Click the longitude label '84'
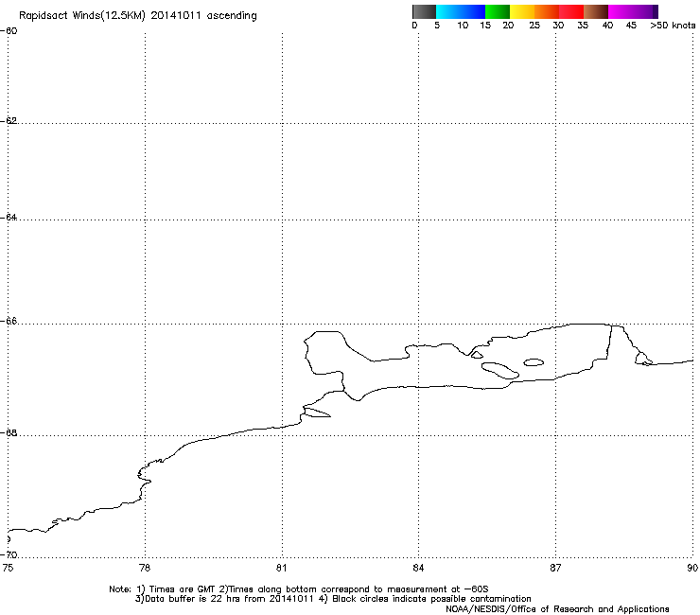Screen dimensions: 700x615 (x=418, y=568)
